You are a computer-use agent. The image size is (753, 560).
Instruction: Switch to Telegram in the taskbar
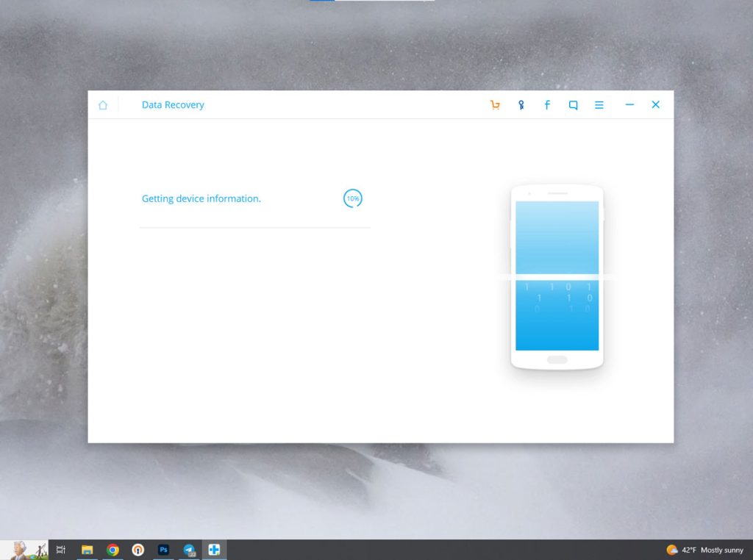189,550
